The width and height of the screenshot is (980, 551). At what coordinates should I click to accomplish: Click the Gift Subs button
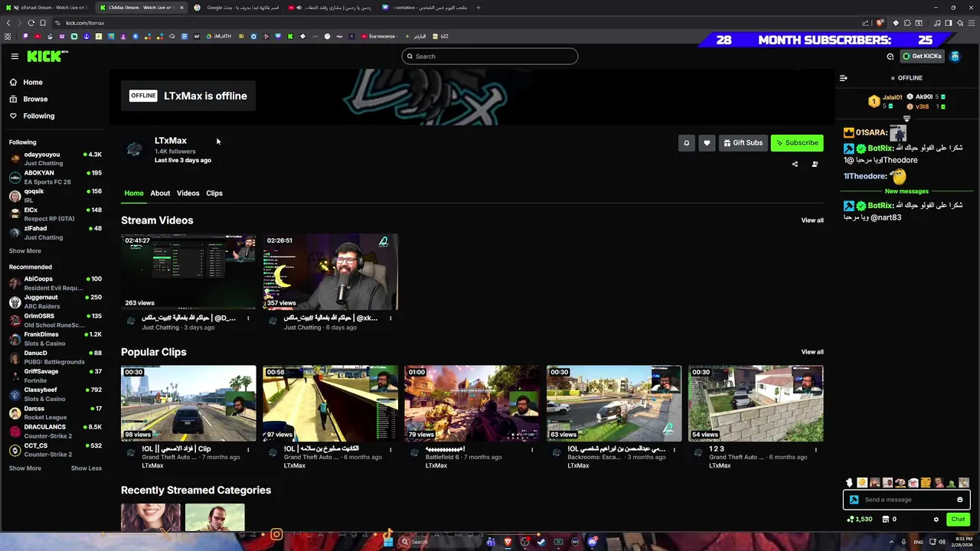[x=743, y=142]
